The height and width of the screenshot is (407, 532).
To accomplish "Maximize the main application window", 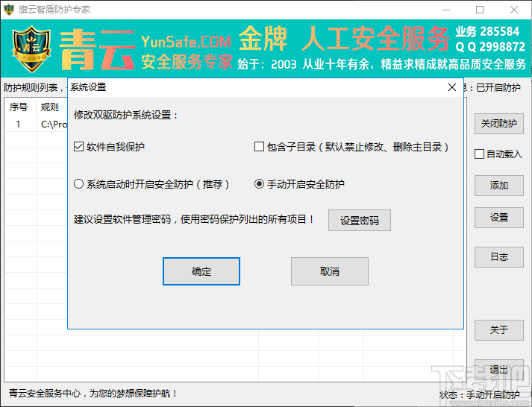I will click(x=480, y=10).
